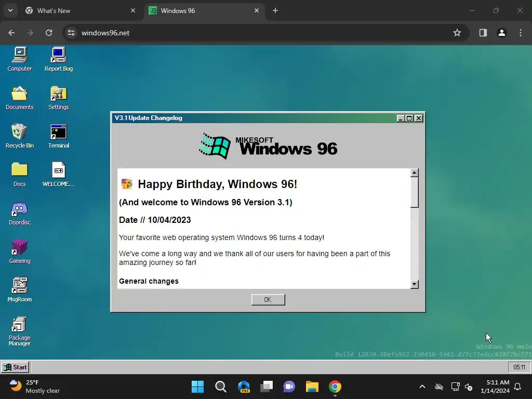The height and width of the screenshot is (399, 532).
Task: Go forward in browser history
Action: tap(30, 33)
